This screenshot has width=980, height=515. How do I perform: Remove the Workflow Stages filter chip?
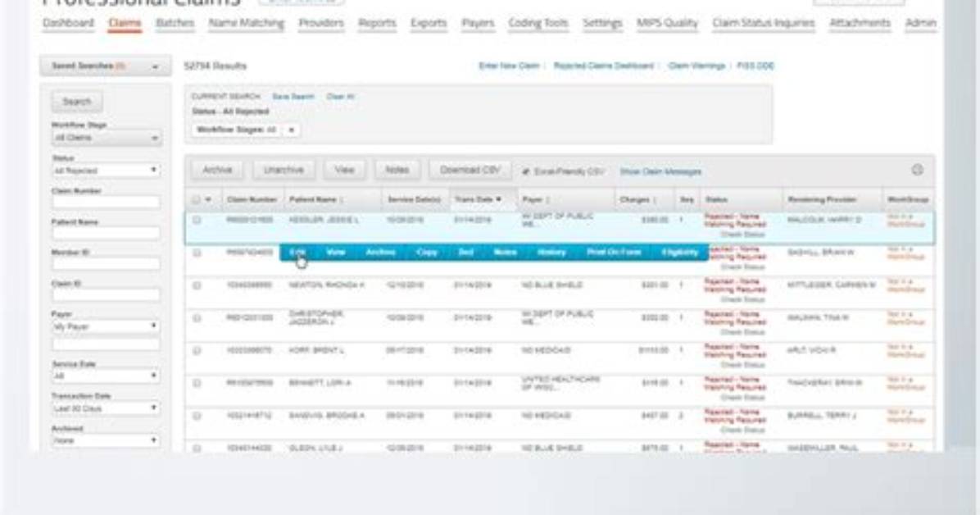click(291, 130)
